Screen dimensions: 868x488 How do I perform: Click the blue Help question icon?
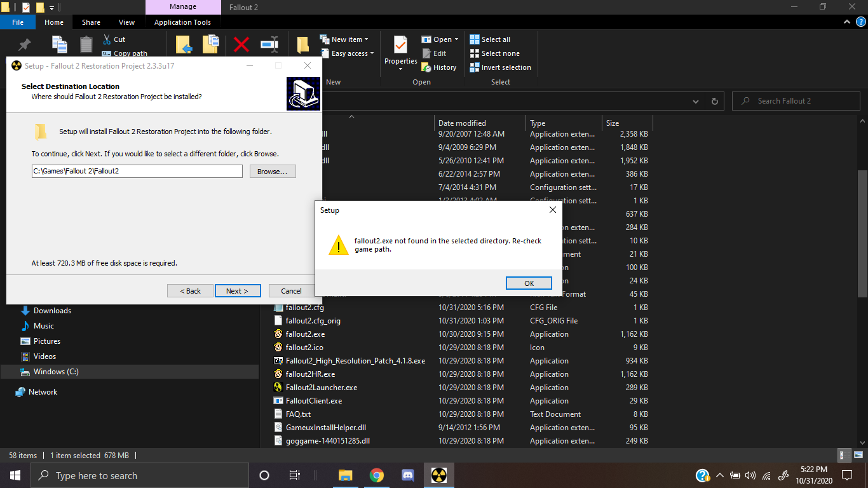pos(860,22)
